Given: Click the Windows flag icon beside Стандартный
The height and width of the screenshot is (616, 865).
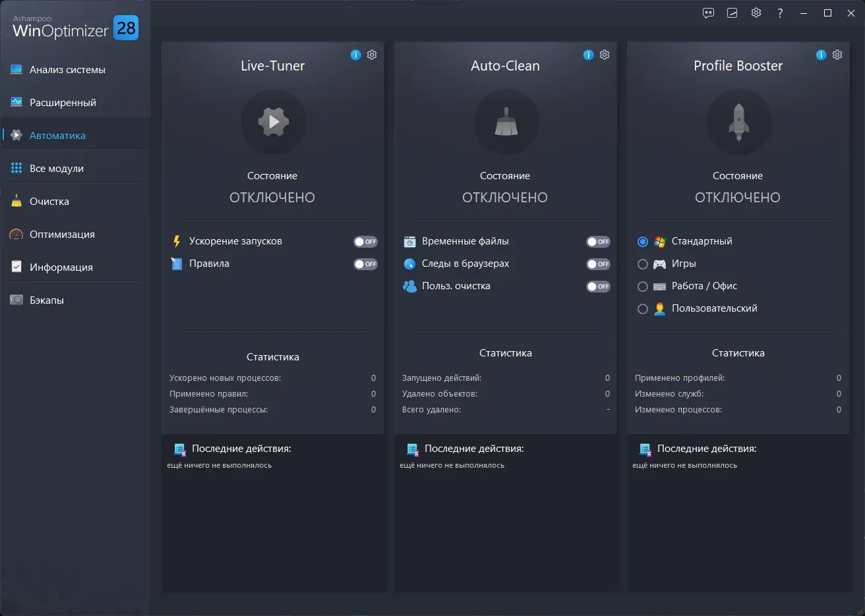Looking at the screenshot, I should point(659,242).
